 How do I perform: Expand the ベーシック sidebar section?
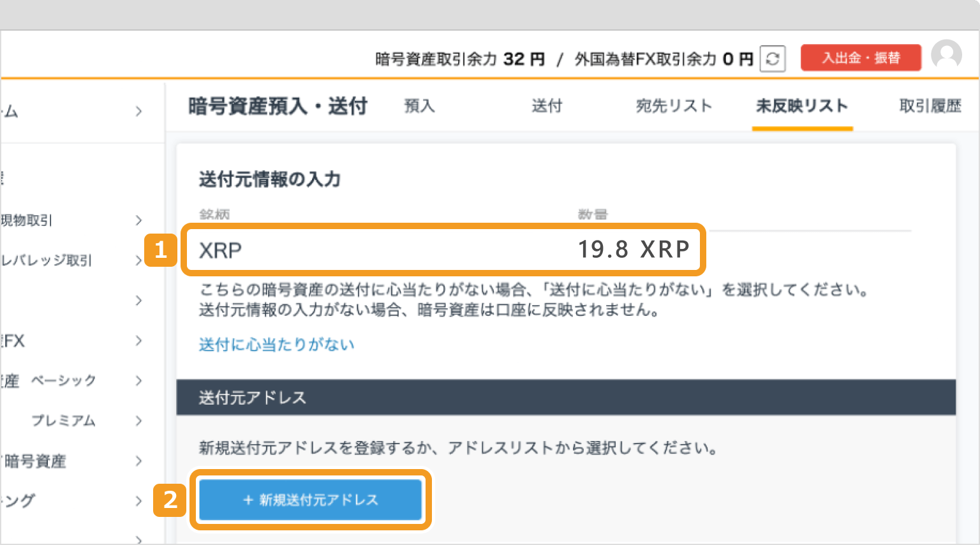139,380
